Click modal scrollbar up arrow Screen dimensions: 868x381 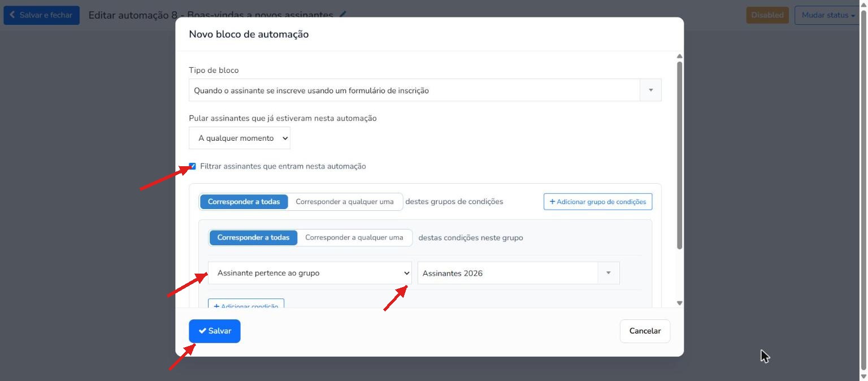(680, 56)
